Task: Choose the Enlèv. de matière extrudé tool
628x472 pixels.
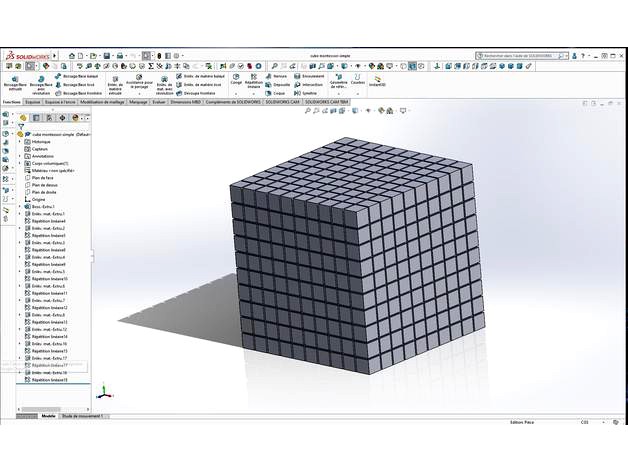Action: point(115,85)
